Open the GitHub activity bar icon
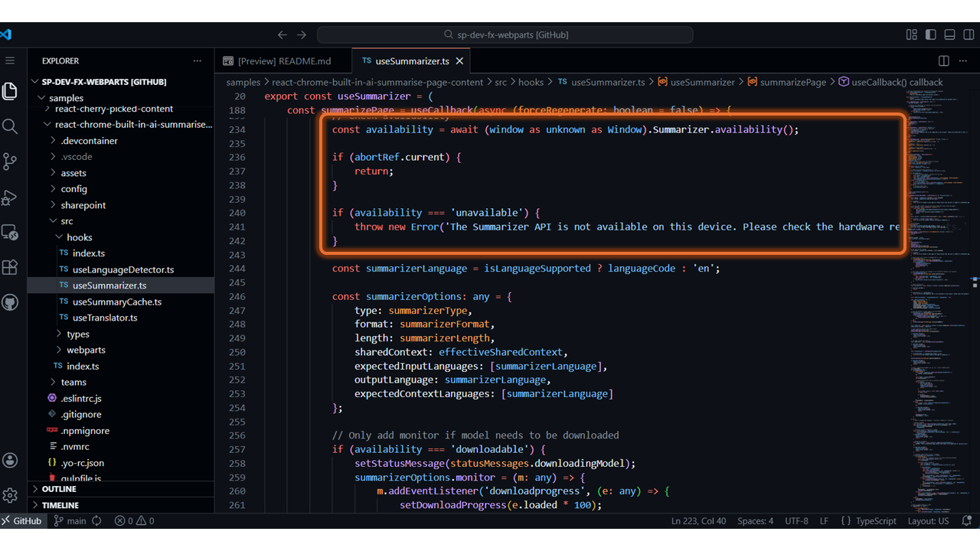 [x=10, y=302]
